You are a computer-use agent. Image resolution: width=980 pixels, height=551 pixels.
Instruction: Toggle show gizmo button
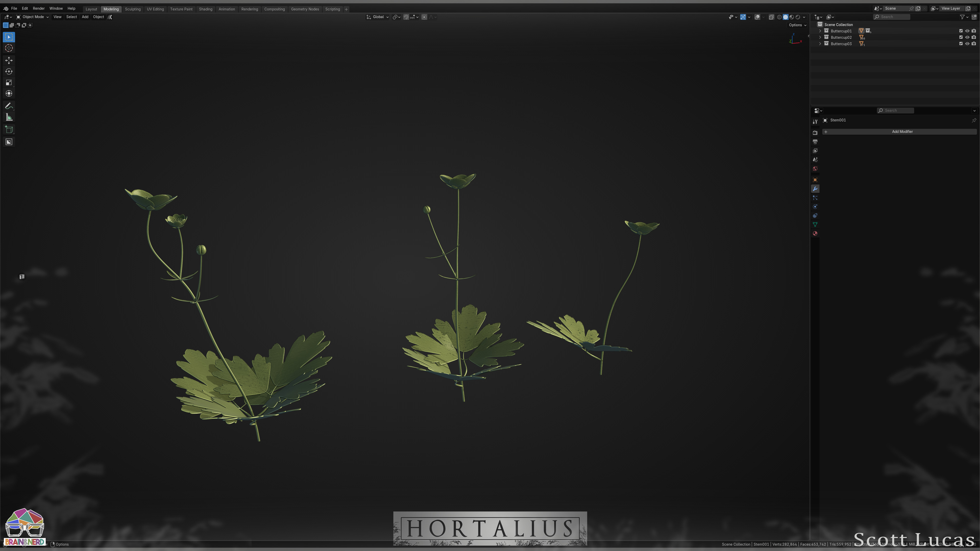click(743, 17)
